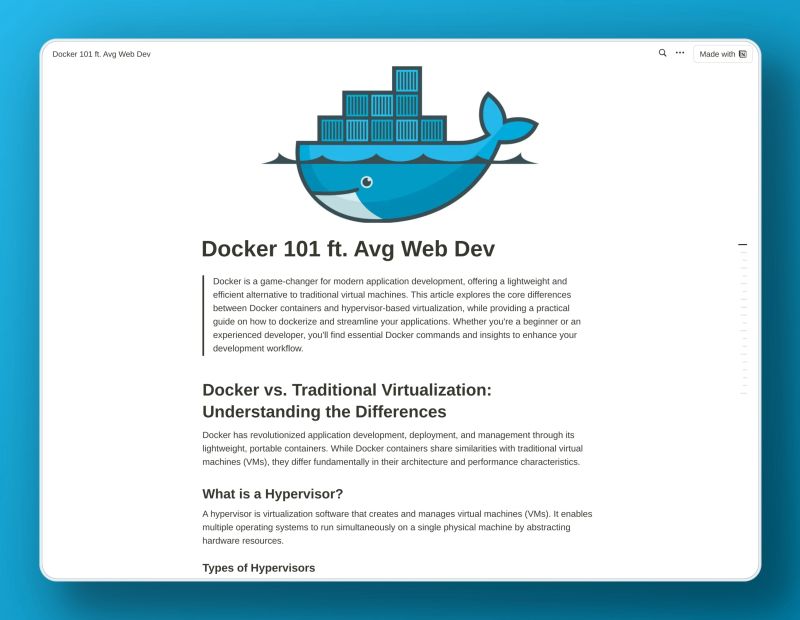This screenshot has width=800, height=620.
Task: Click the Docker whale cover image
Action: point(400,144)
